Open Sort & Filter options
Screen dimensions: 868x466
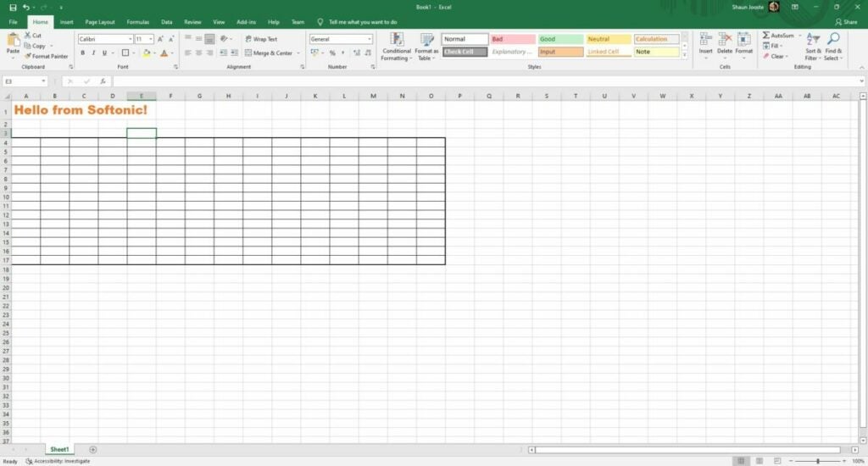[813, 47]
